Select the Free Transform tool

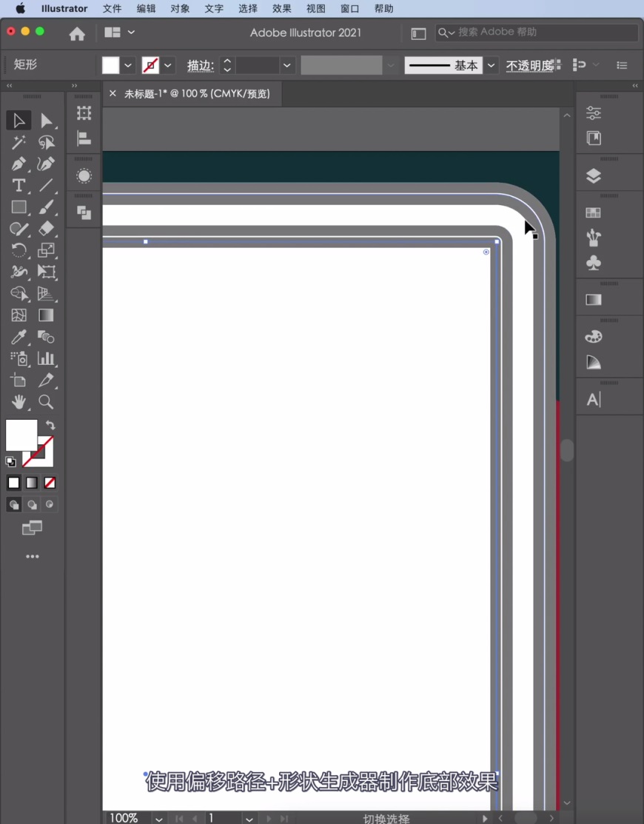pos(46,272)
